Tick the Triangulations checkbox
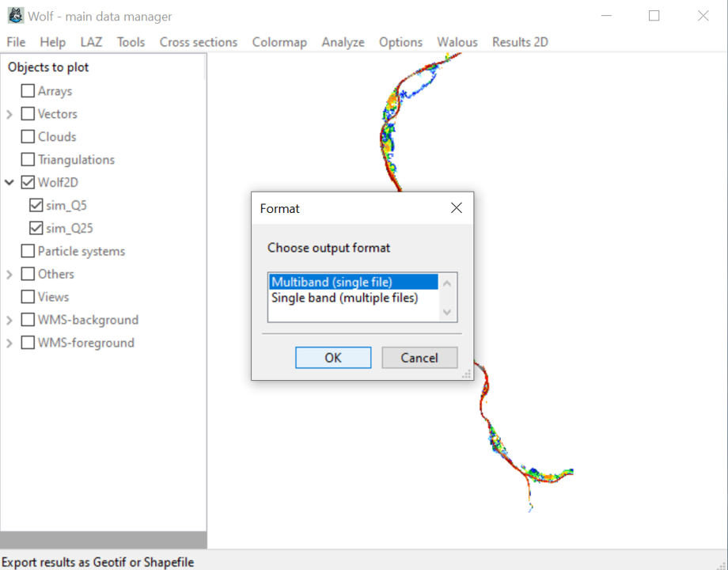 [x=28, y=159]
